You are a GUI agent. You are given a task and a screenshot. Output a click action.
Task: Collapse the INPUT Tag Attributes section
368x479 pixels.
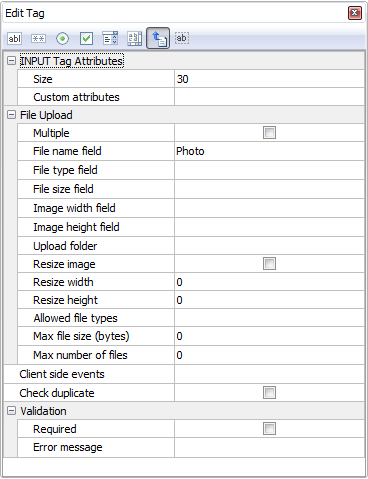11,61
